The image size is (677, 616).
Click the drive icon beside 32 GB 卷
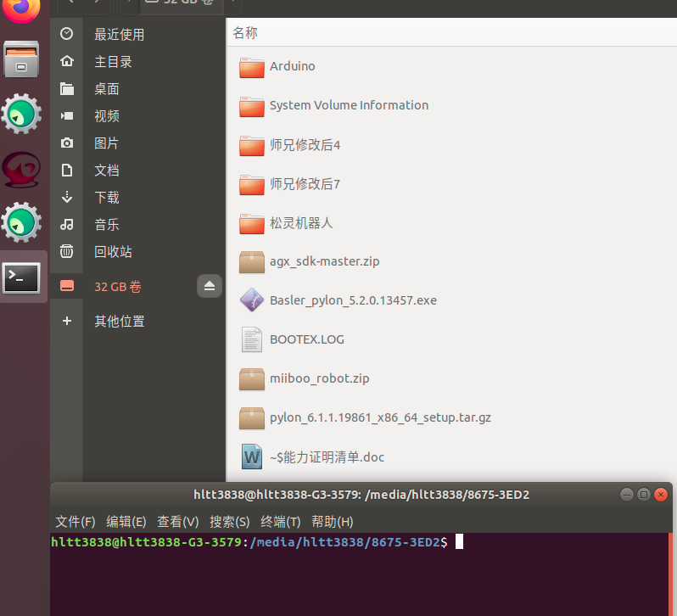[x=66, y=286]
